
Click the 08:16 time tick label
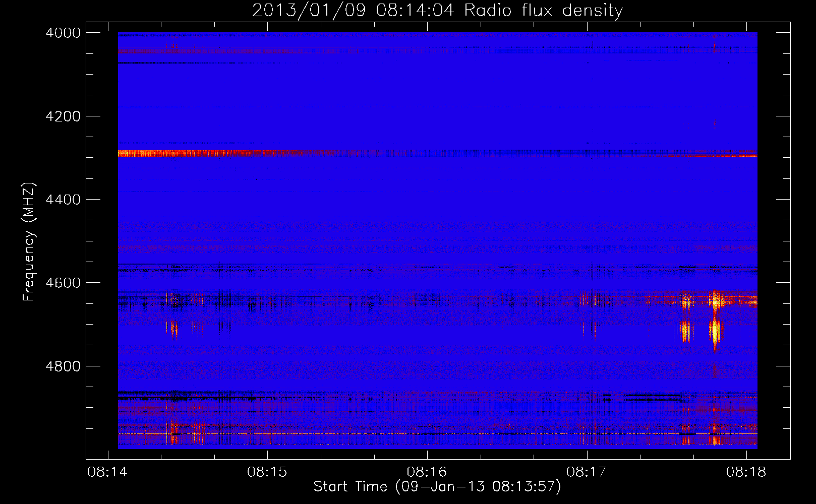tap(427, 472)
